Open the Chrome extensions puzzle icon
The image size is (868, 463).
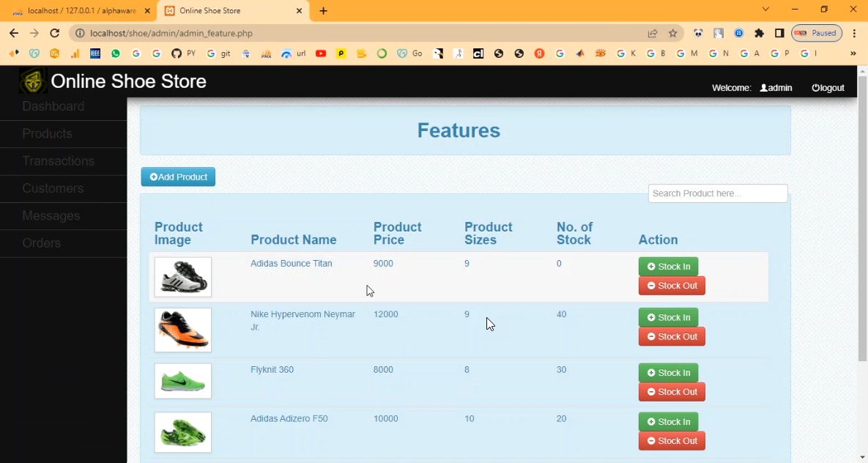click(759, 33)
